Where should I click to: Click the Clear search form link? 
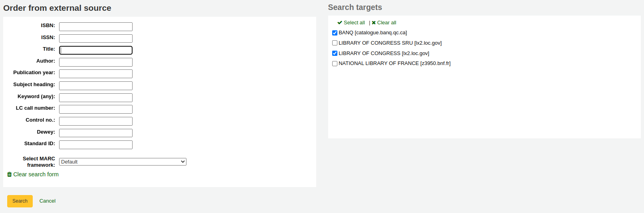tap(36, 174)
